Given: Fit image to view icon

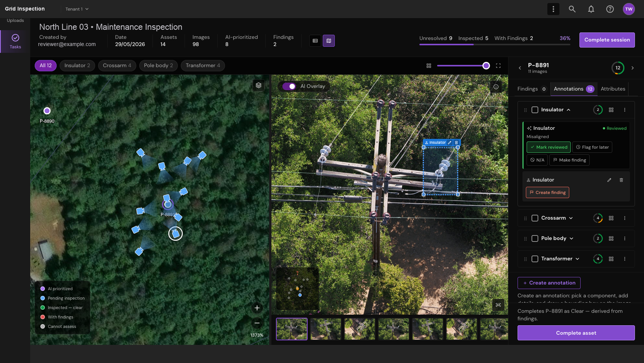Looking at the screenshot, I should click(x=498, y=305).
